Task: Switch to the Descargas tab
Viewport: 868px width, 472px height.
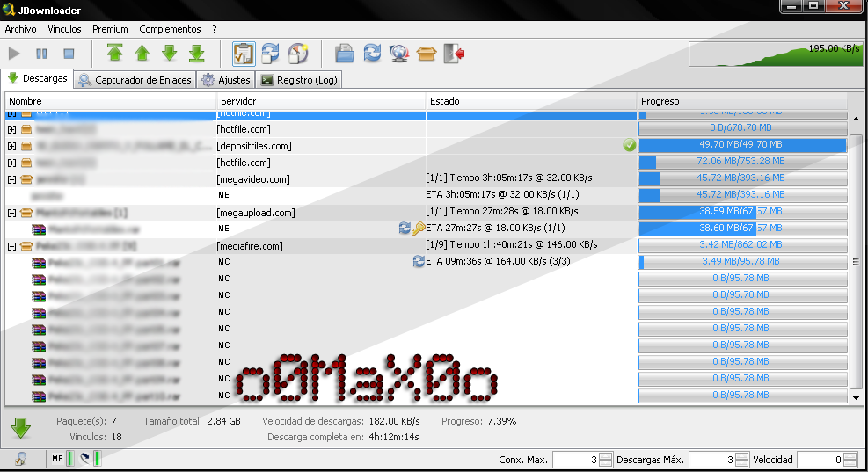Action: (37, 78)
